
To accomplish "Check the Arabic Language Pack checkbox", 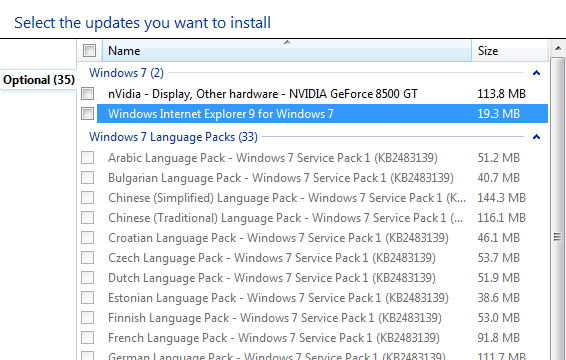I will coord(87,158).
